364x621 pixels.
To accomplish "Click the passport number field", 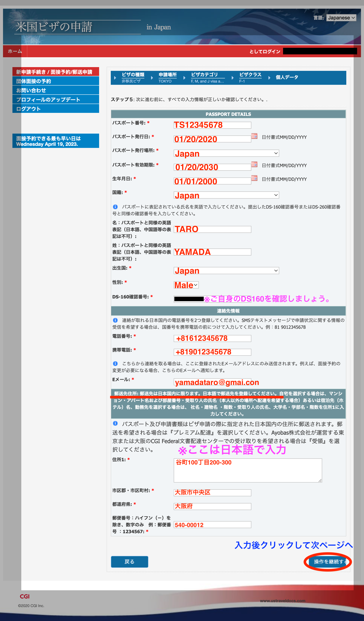I will click(x=213, y=125).
